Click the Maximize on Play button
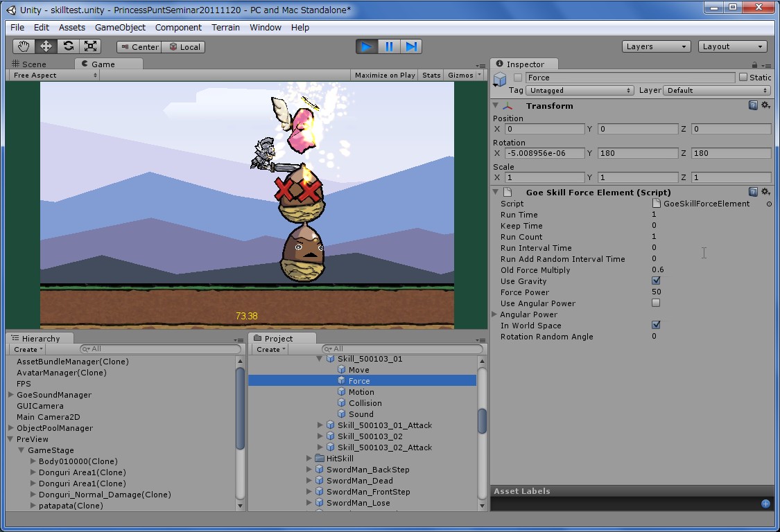 point(385,75)
